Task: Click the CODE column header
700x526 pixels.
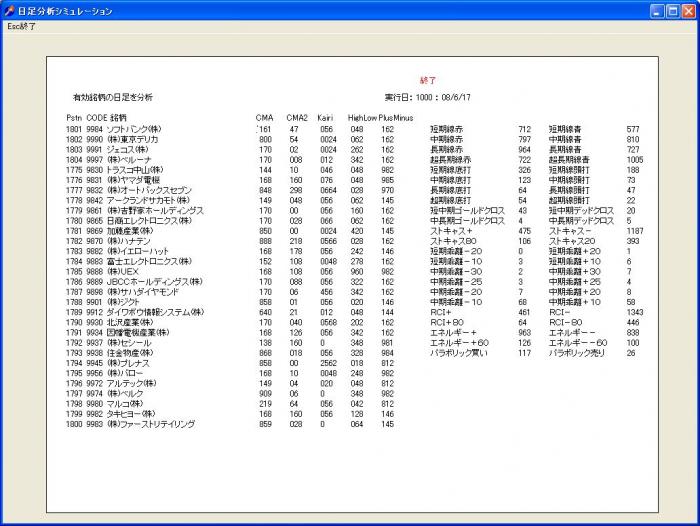Action: pos(96,118)
